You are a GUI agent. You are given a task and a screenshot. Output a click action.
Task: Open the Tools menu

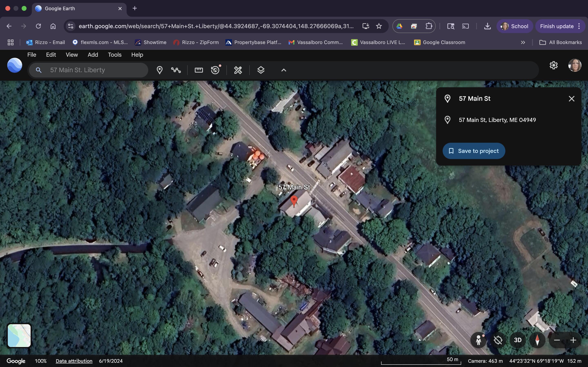coord(115,55)
